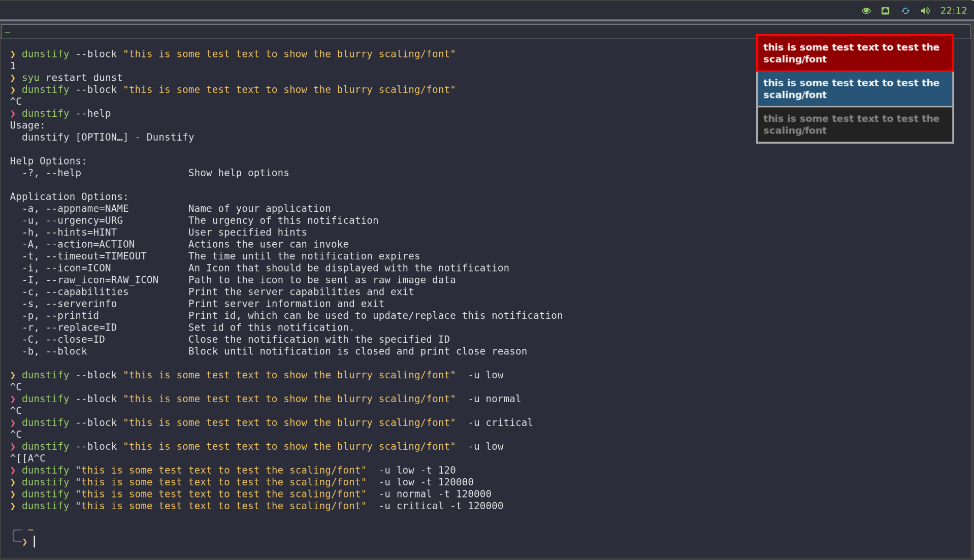
Task: Click the 'Application Options:' heading text
Action: [69, 196]
